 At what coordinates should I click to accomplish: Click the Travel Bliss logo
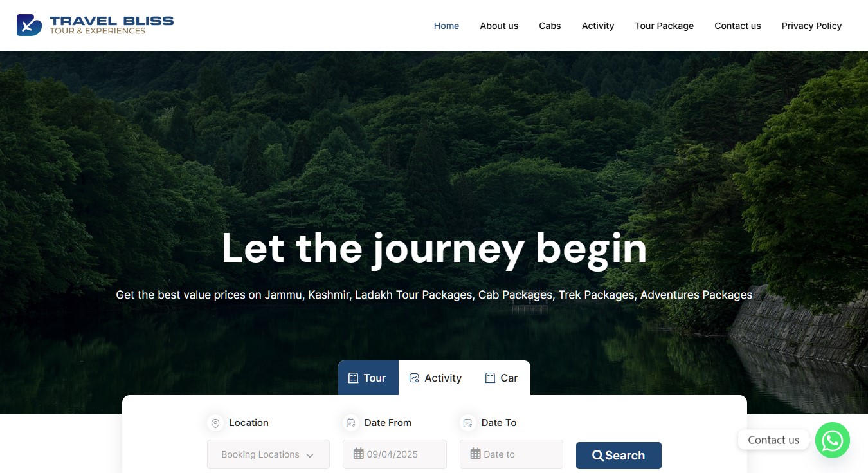(95, 25)
